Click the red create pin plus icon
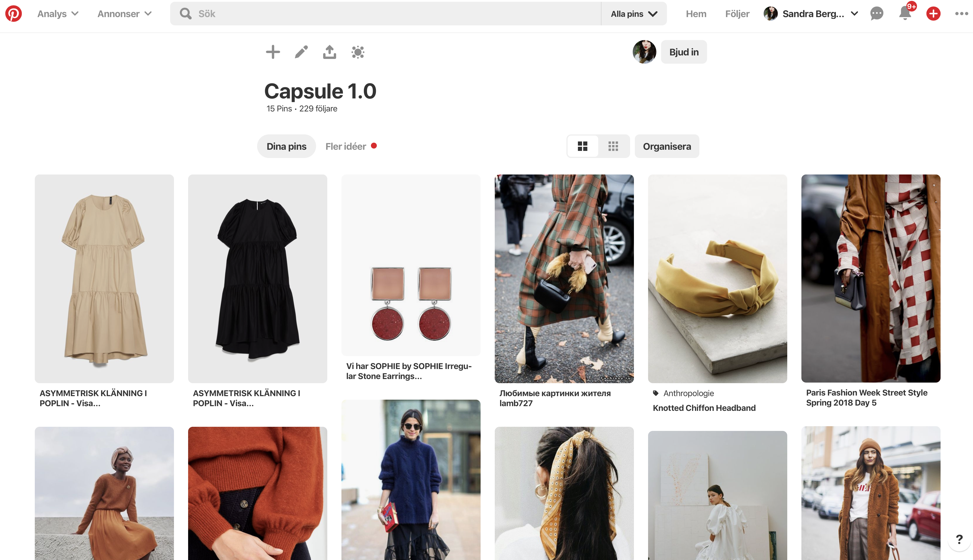The width and height of the screenshot is (973, 560). point(933,14)
